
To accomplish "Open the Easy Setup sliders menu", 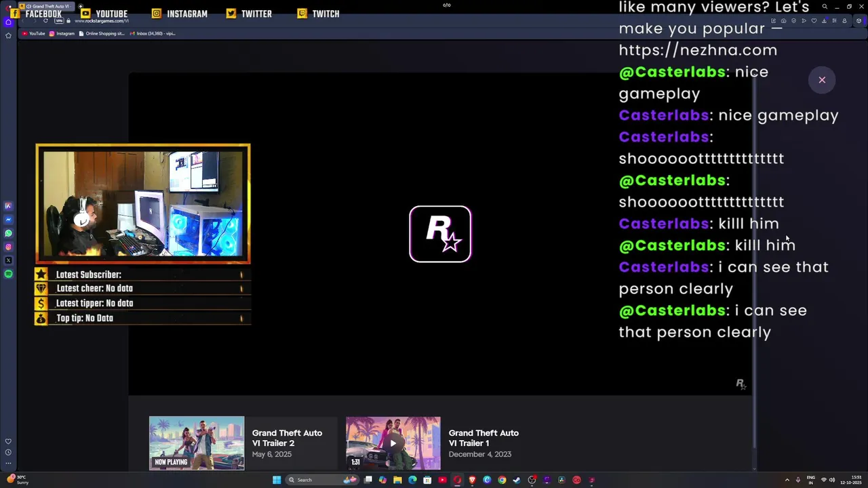I will coord(834,21).
